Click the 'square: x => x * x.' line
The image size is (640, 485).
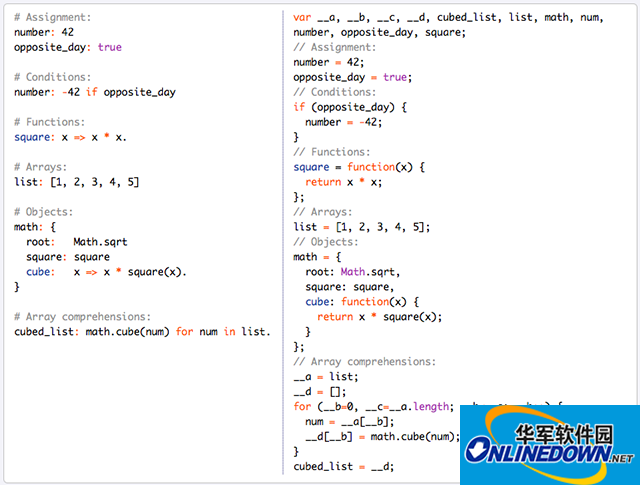(70, 137)
